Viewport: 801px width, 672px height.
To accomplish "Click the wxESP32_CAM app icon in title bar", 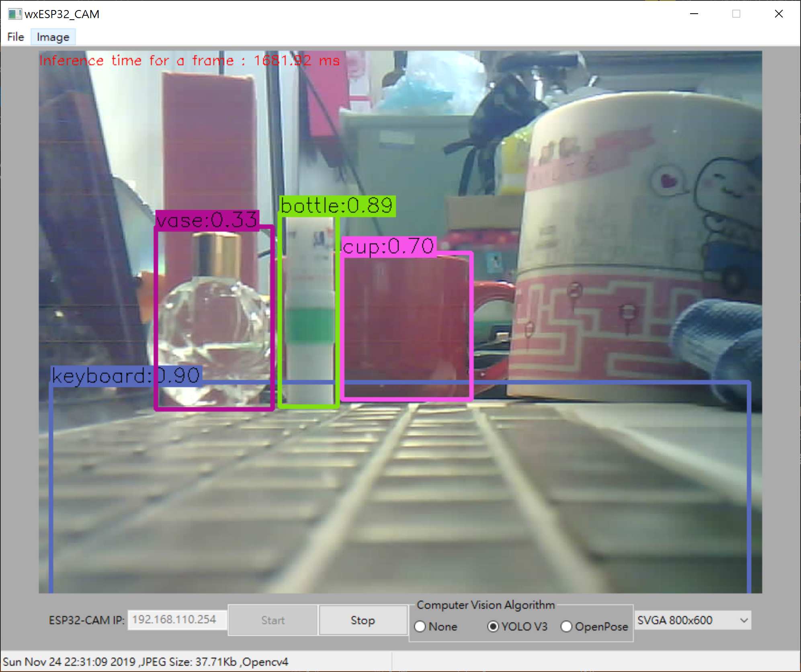I will click(14, 14).
